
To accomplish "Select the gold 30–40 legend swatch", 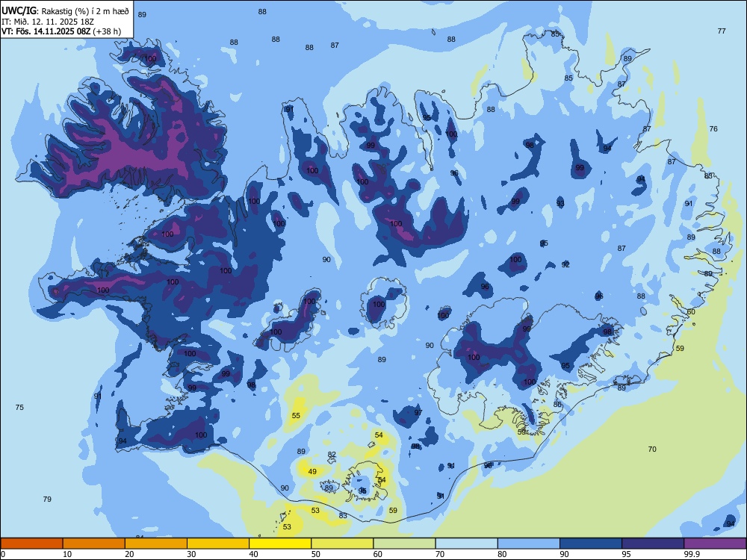I will 218,544.
